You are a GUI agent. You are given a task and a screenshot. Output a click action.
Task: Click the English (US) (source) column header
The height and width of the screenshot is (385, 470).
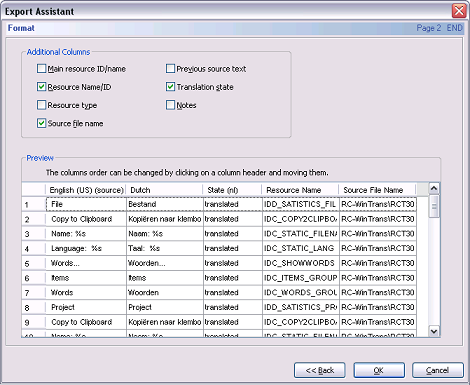click(x=86, y=190)
